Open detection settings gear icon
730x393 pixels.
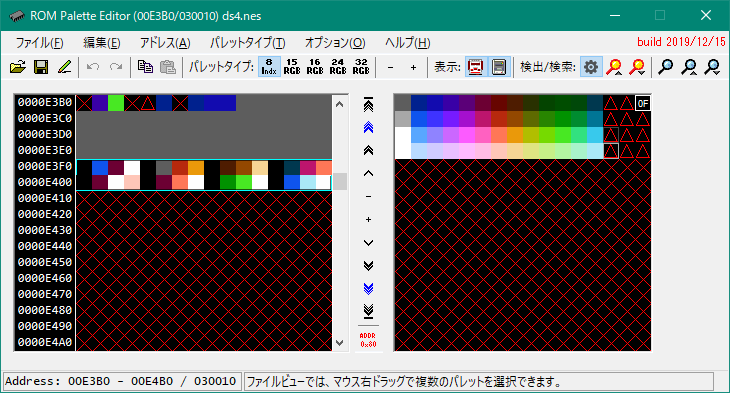[591, 67]
